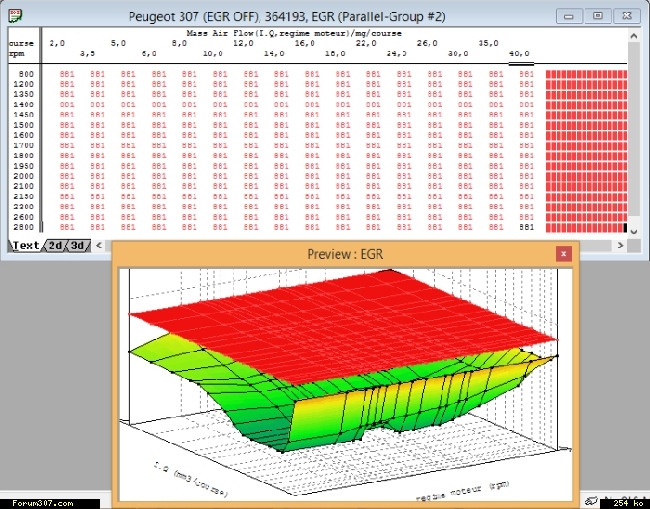Click the status icon beside 254 ko
This screenshot has width=650, height=509.
coord(593,500)
